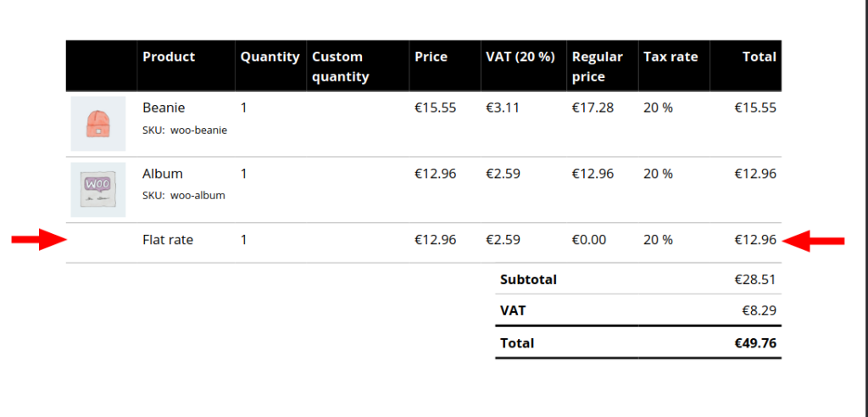This screenshot has height=417, width=868.
Task: Click Beanie's regular price €17.28
Action: pos(593,108)
